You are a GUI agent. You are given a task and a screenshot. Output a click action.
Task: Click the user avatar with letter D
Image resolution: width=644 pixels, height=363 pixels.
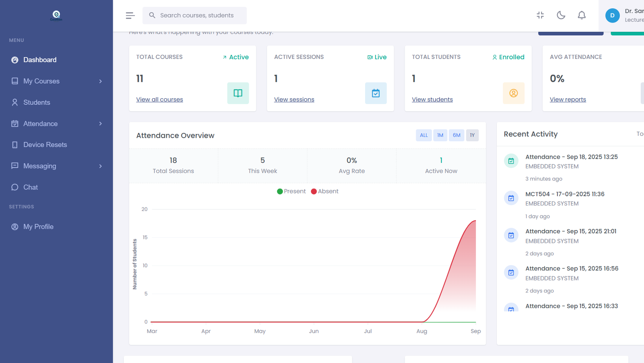coord(612,15)
